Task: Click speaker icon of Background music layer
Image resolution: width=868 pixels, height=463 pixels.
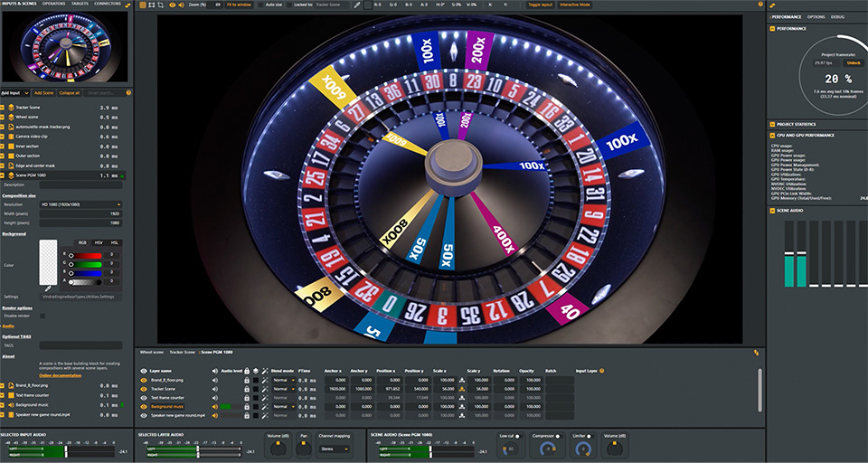Action: point(215,407)
